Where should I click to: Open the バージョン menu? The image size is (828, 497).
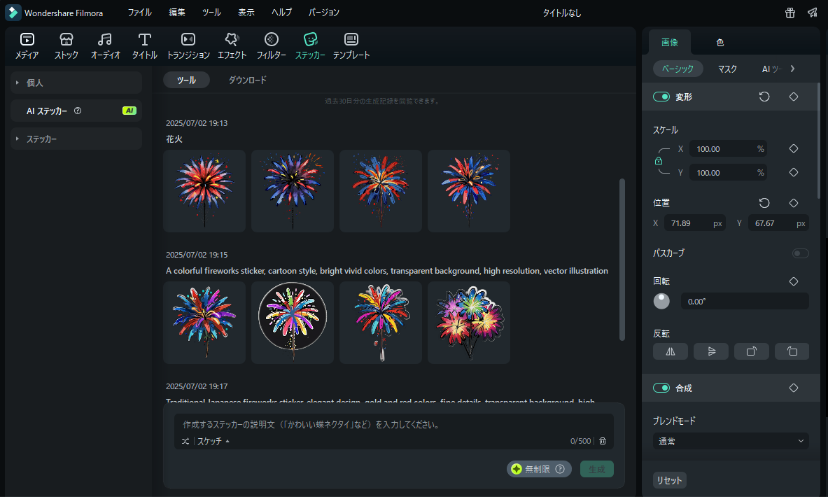coord(324,12)
